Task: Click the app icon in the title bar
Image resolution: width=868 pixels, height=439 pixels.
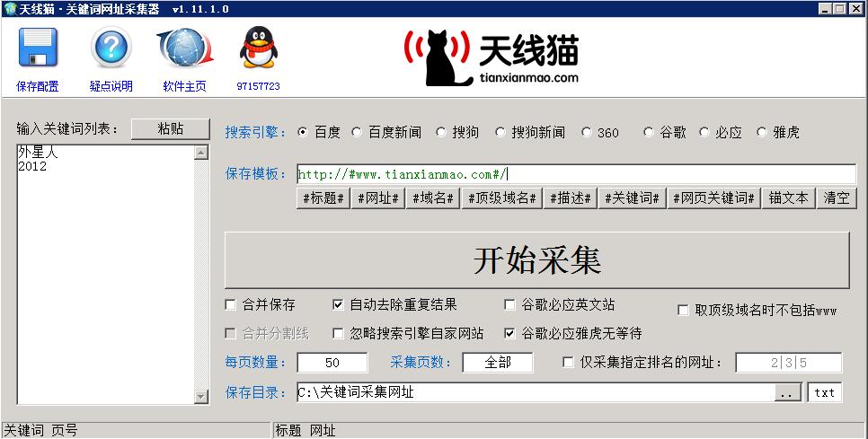Action: coord(9,9)
